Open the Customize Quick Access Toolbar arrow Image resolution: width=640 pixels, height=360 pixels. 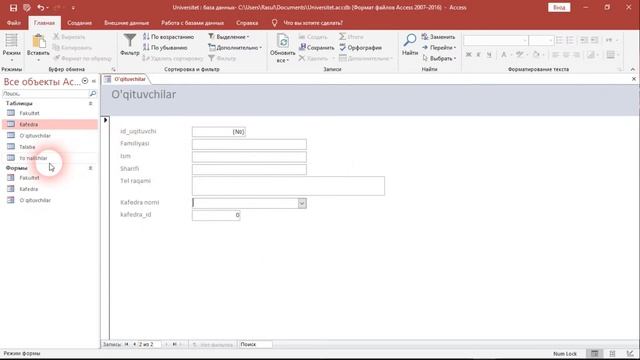click(x=73, y=8)
